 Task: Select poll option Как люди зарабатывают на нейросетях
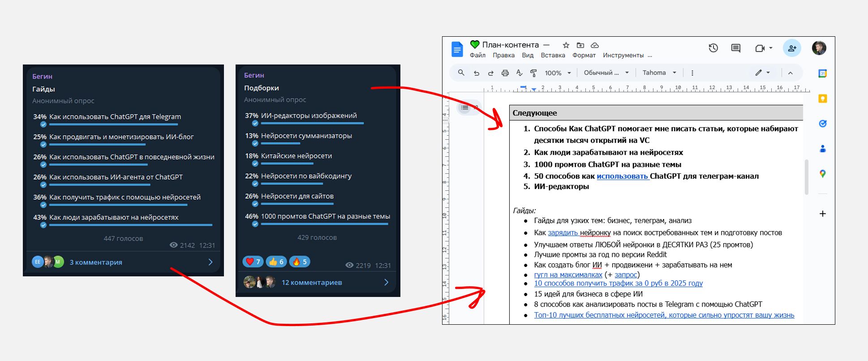click(114, 217)
